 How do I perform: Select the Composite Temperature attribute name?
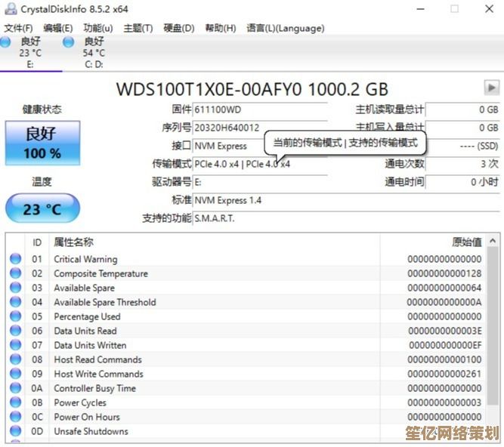(101, 273)
